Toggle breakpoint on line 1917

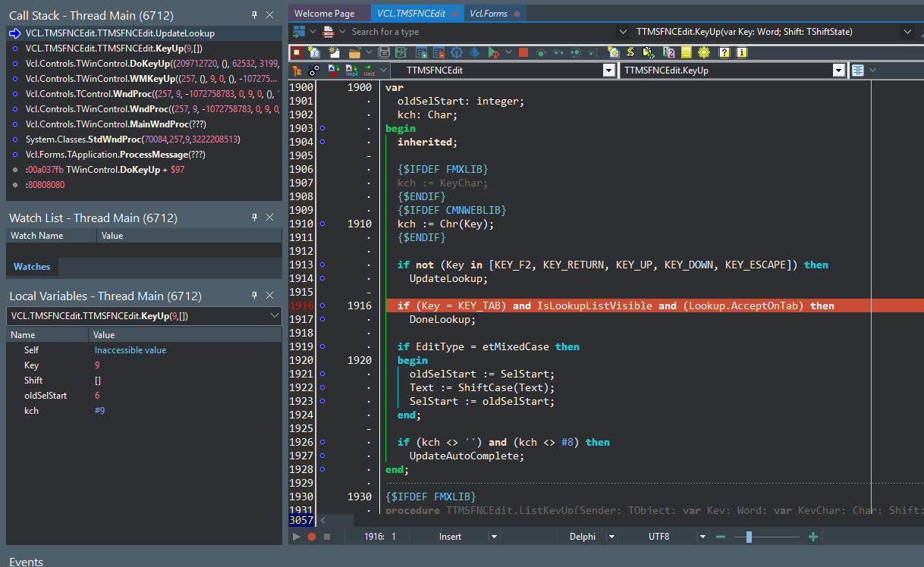pos(322,319)
